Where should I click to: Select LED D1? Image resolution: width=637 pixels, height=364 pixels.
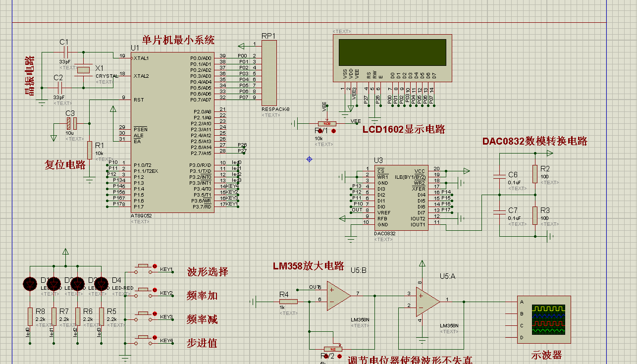click(30, 284)
